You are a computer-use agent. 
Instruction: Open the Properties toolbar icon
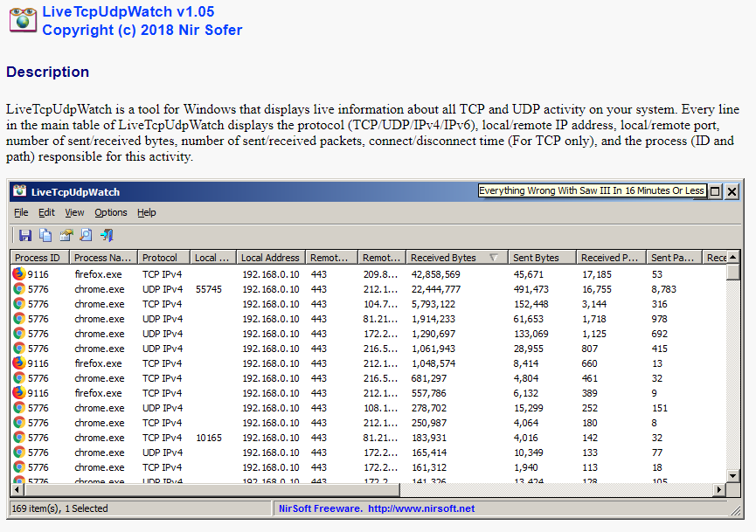point(66,235)
